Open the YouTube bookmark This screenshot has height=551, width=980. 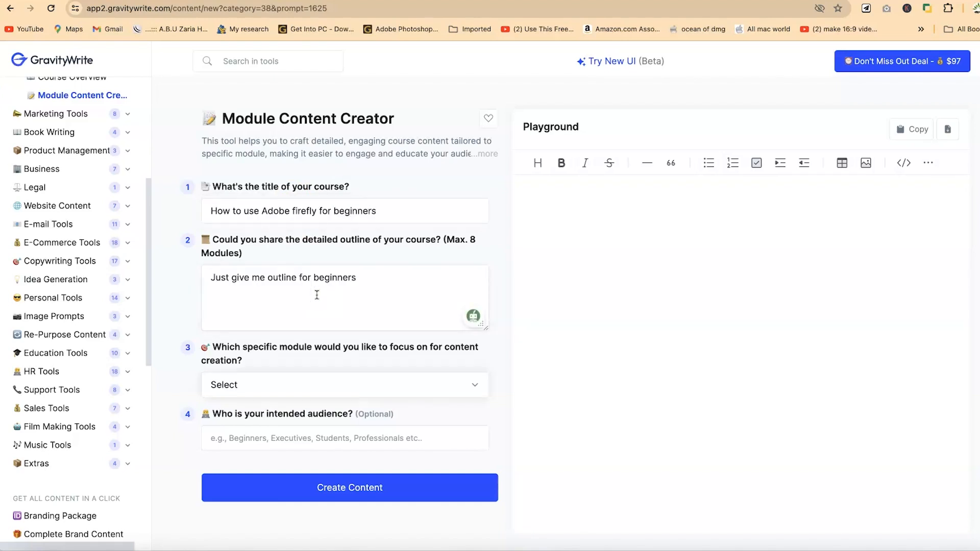click(x=24, y=29)
